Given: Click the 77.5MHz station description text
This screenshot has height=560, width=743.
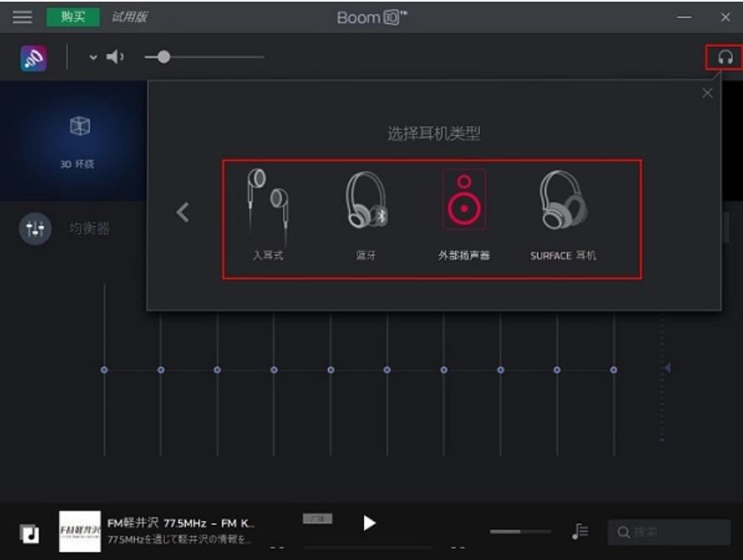Looking at the screenshot, I should tap(179, 540).
